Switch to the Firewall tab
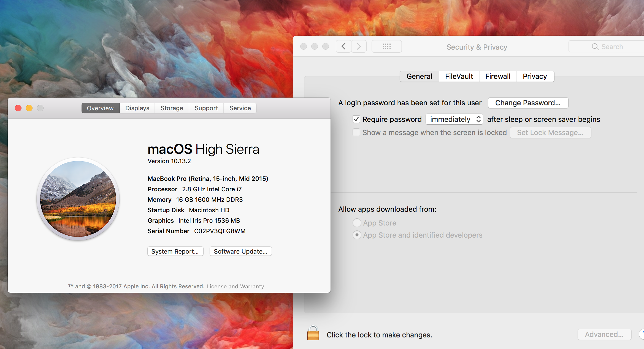The height and width of the screenshot is (349, 644). (x=498, y=76)
